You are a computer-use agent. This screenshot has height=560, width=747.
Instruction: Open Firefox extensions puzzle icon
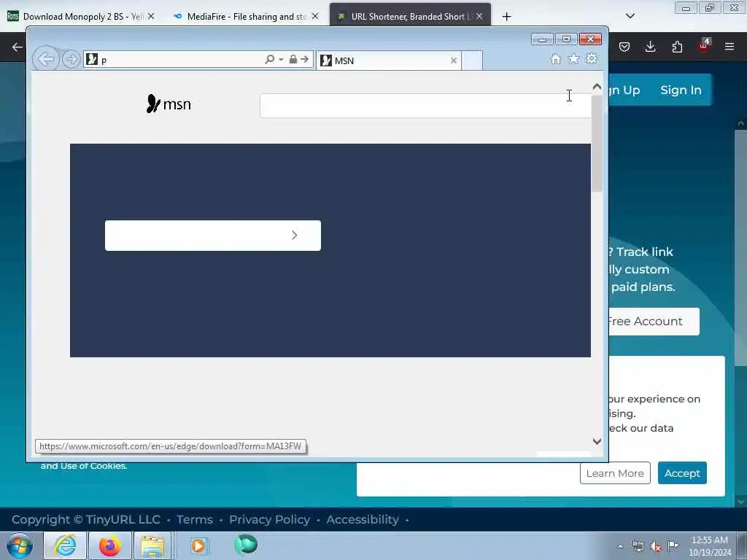pos(677,47)
